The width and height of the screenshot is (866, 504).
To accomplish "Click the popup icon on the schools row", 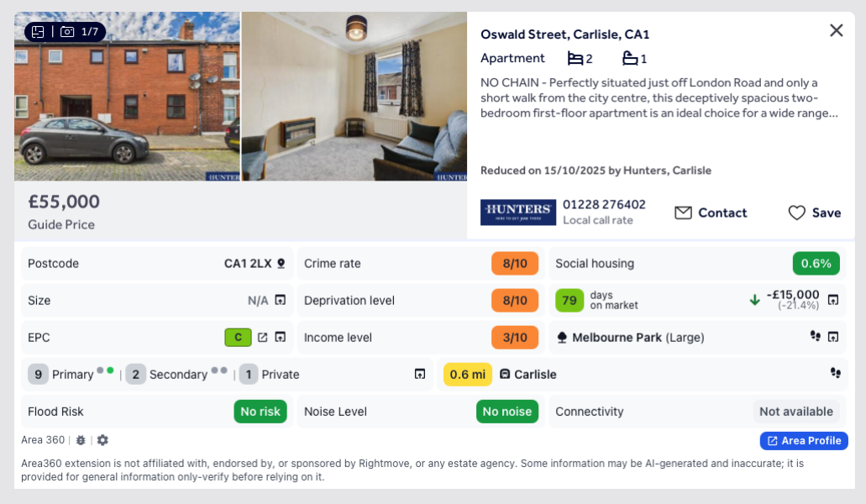I will pyautogui.click(x=419, y=374).
